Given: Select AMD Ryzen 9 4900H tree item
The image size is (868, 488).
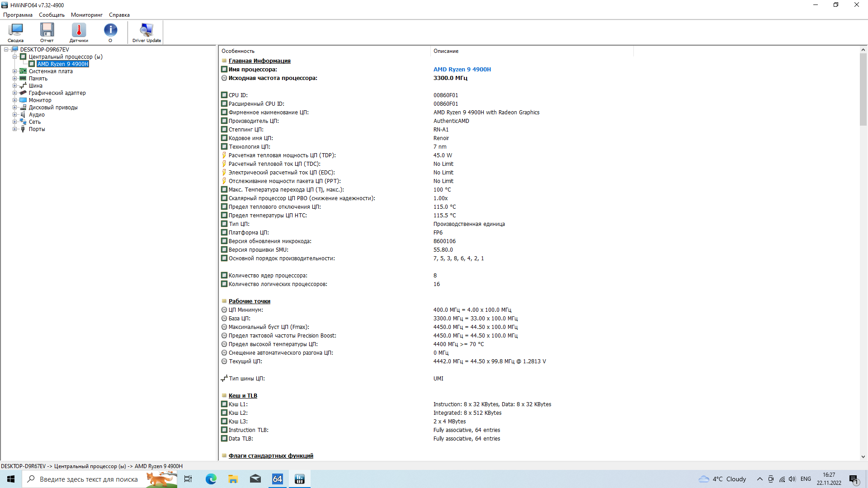Looking at the screenshot, I should [x=63, y=64].
